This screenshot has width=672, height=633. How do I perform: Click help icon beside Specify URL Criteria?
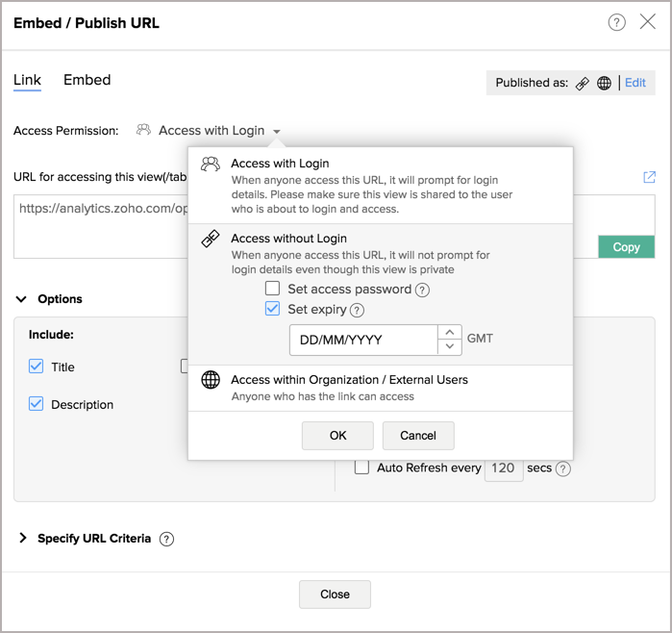pos(167,539)
